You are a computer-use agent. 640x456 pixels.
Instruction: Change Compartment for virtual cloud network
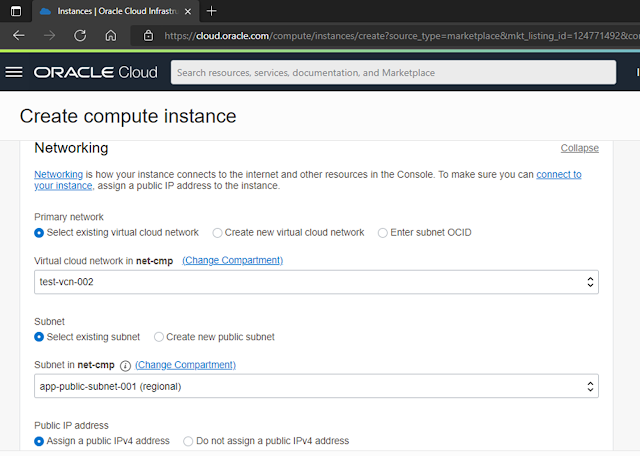coord(232,260)
